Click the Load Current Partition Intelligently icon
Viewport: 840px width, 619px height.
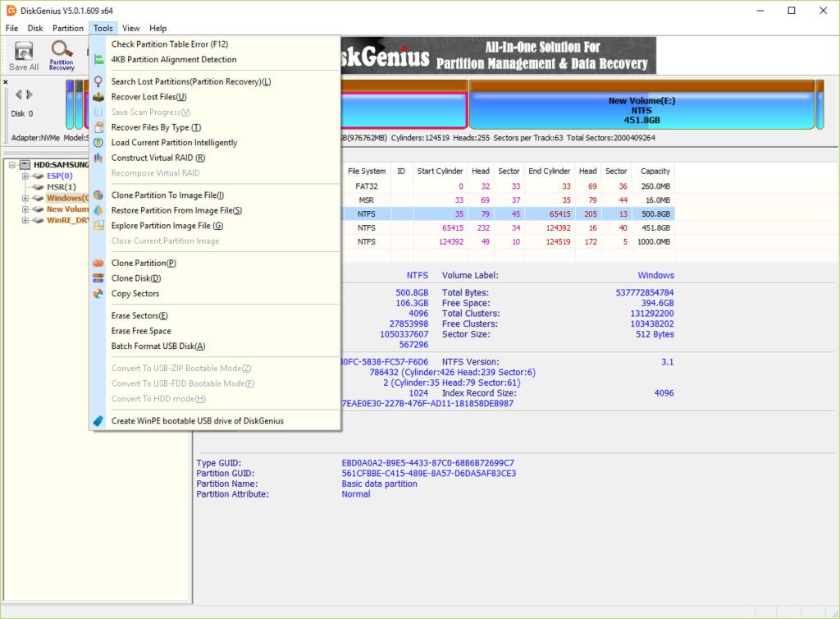(x=98, y=143)
